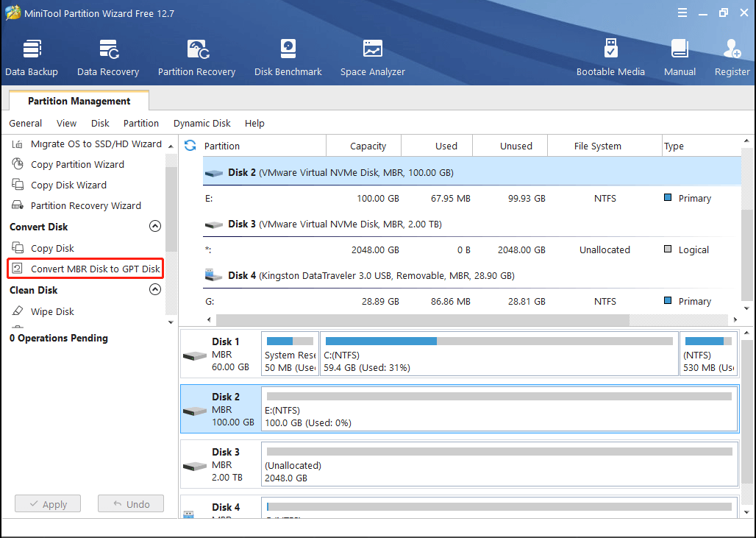Open the Dynamic Disk menu

202,124
